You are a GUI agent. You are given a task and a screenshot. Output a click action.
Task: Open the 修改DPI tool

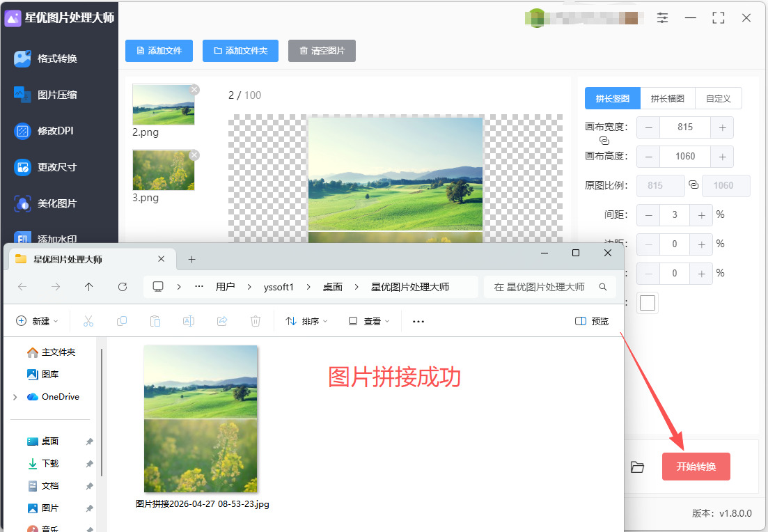point(44,131)
